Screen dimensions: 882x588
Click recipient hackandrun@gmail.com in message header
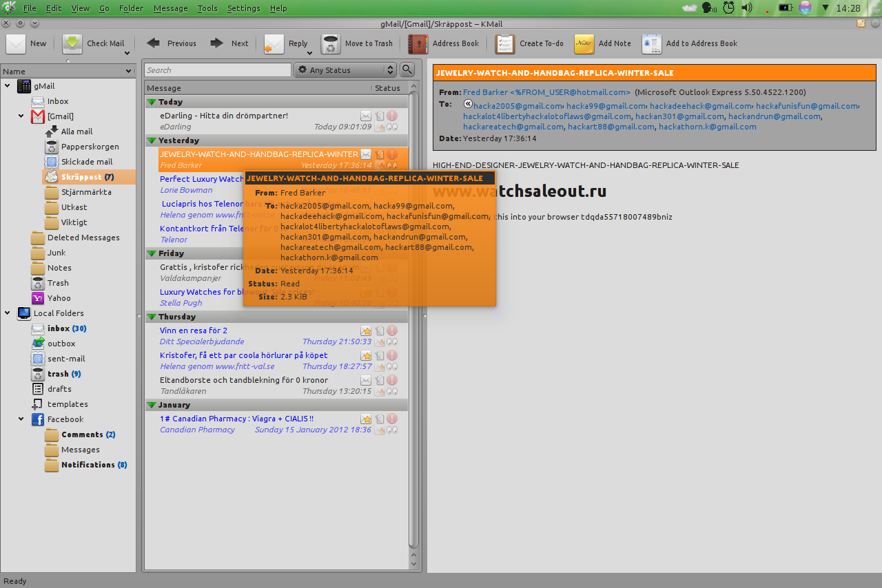[775, 116]
